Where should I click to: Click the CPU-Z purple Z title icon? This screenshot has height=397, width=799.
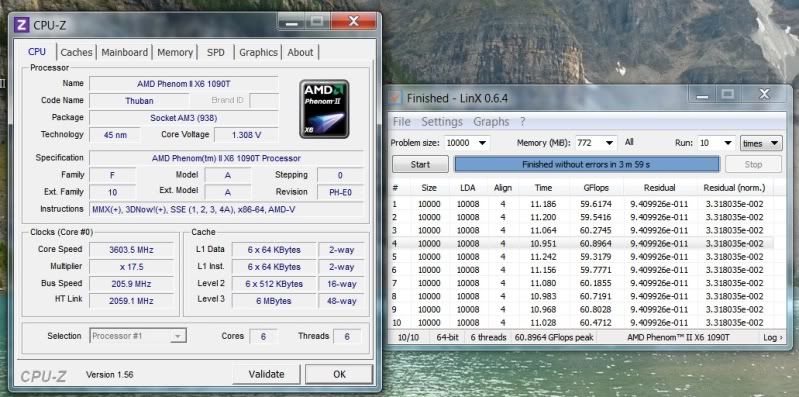[x=21, y=24]
